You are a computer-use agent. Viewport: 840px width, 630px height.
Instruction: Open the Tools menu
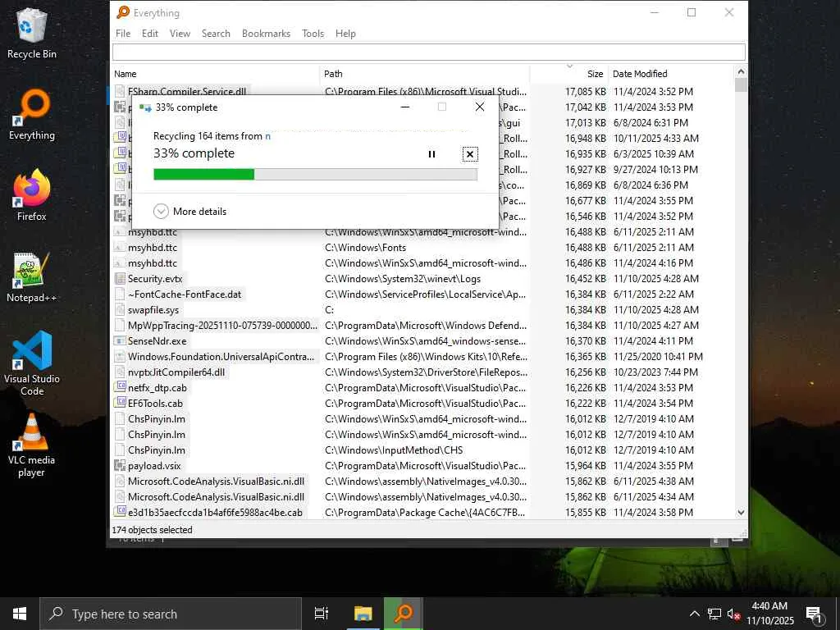(313, 33)
